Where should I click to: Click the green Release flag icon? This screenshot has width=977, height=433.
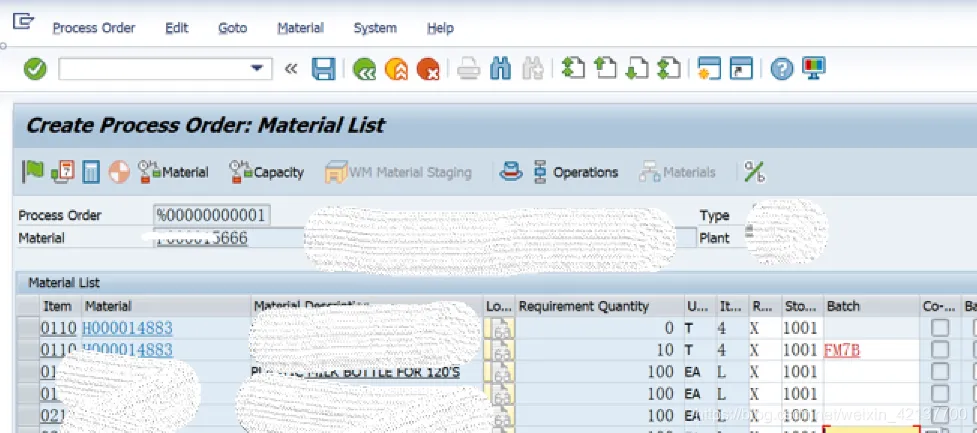33,171
